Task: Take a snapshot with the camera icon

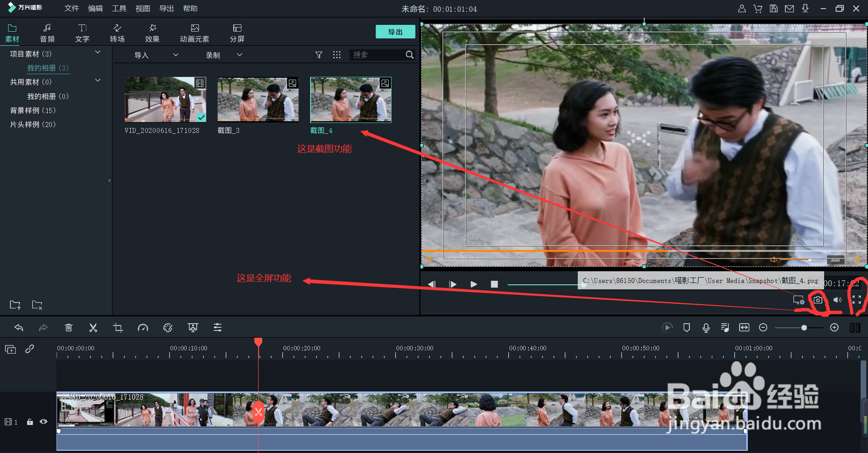Action: tap(818, 300)
